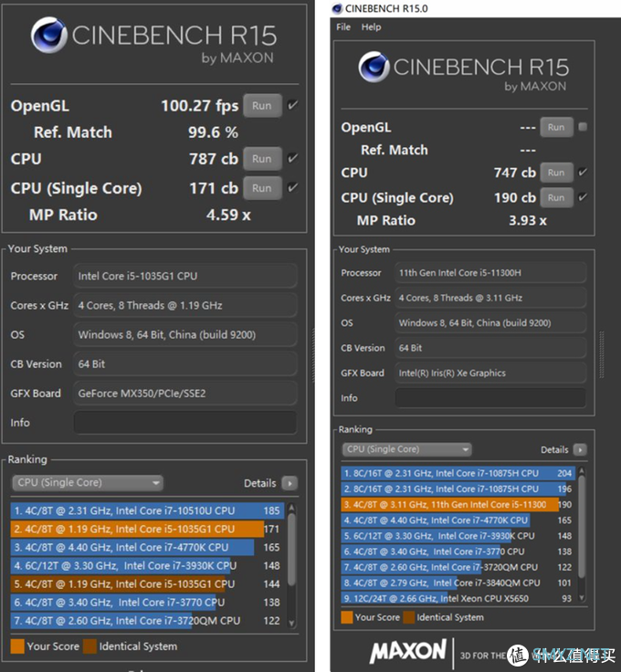Select left i7-3770 row scoring 138
Image resolution: width=621 pixels, height=672 pixels.
[147, 603]
